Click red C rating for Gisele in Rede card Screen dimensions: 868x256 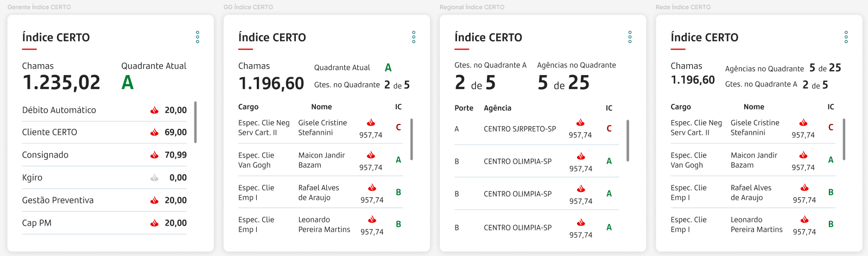coord(831,127)
